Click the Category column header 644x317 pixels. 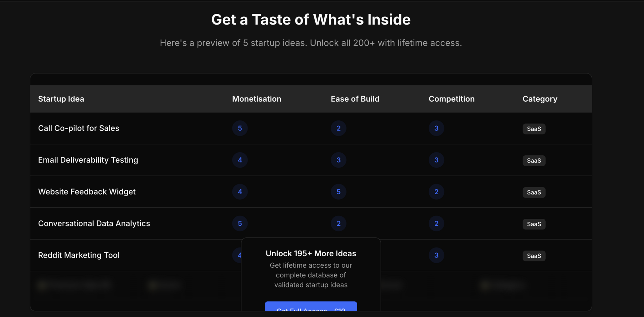540,99
